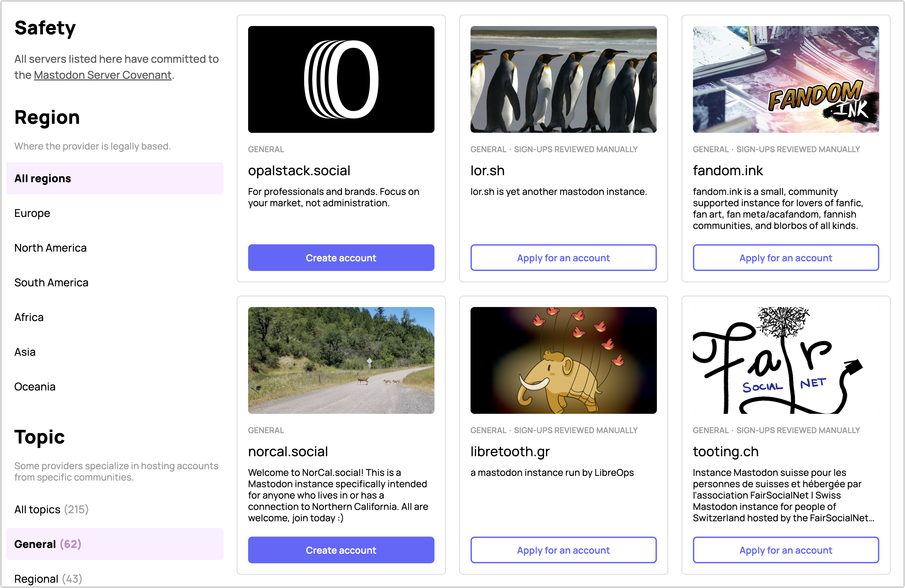Open the Fair Social Net logo image
This screenshot has width=905, height=588.
[785, 360]
